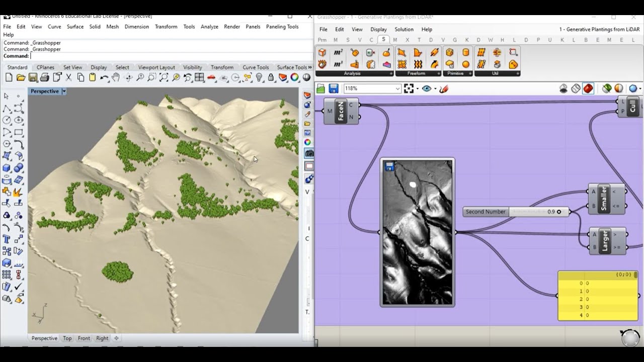
Task: Toggle document preview settings half-sphere icon
Action: click(x=618, y=88)
